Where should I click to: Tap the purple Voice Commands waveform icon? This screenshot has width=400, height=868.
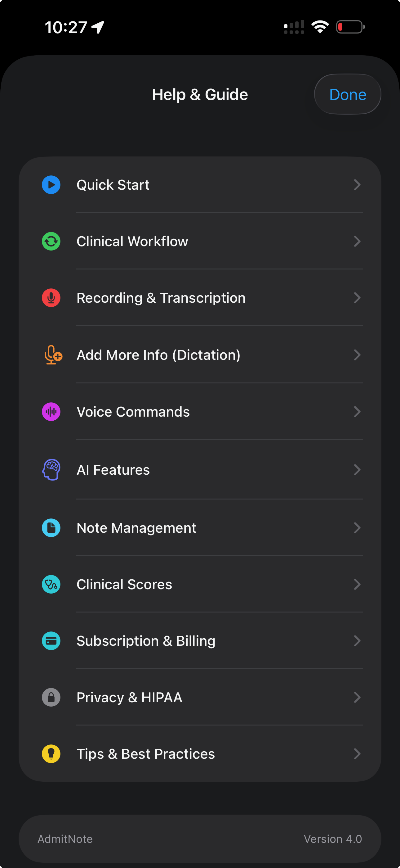[x=51, y=412]
